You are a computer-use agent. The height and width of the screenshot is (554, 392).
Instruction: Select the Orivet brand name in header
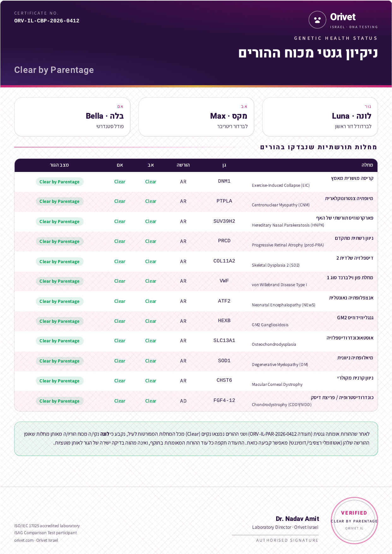click(343, 17)
